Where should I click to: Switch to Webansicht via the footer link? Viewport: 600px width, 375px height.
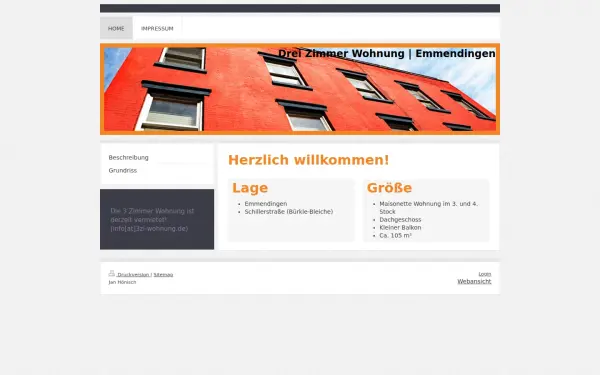(x=474, y=281)
